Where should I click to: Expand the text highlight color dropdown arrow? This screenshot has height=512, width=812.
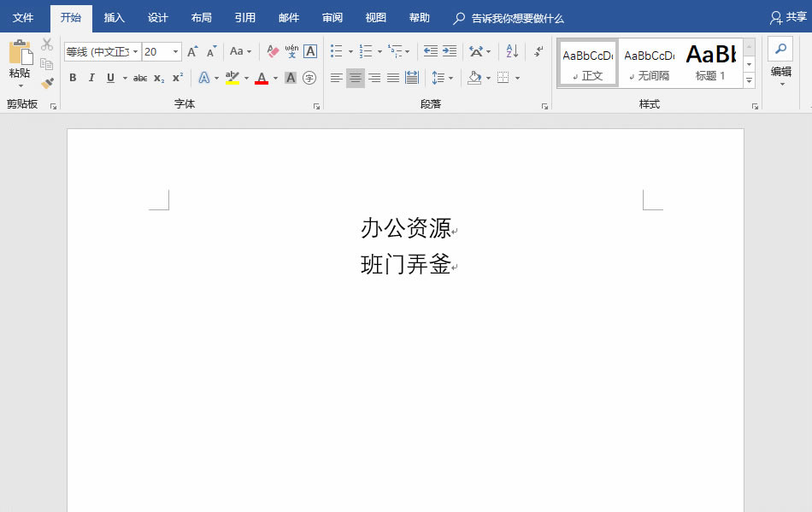click(246, 78)
